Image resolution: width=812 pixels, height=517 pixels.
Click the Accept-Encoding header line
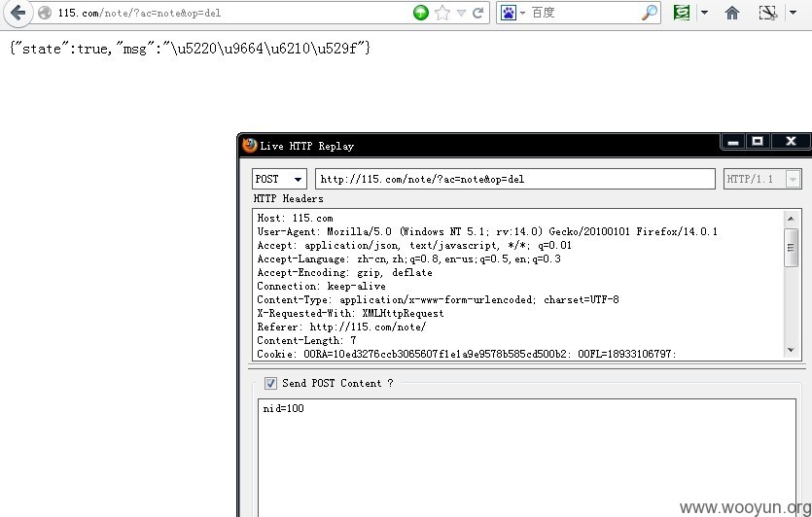coord(344,272)
